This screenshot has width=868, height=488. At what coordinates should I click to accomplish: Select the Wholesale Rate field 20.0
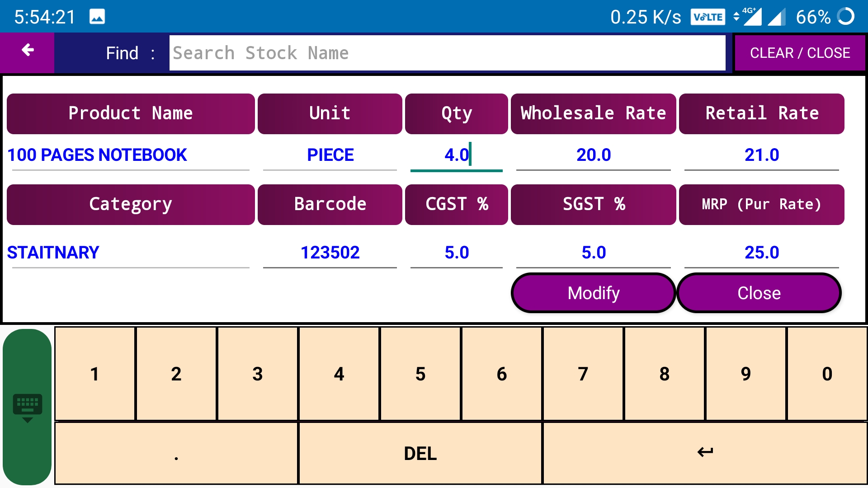(593, 155)
